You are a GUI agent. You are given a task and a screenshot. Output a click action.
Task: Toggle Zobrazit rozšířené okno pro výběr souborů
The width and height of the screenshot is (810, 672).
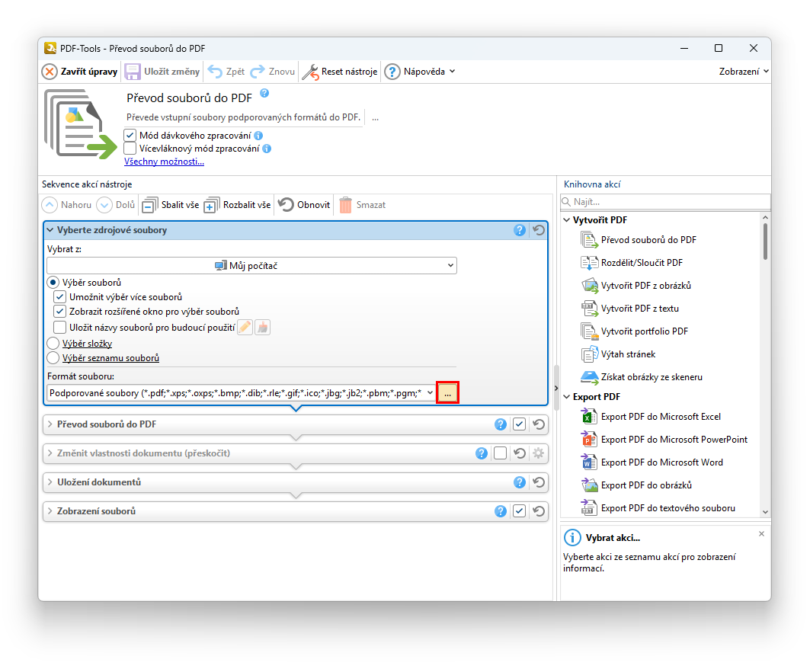[x=60, y=312]
